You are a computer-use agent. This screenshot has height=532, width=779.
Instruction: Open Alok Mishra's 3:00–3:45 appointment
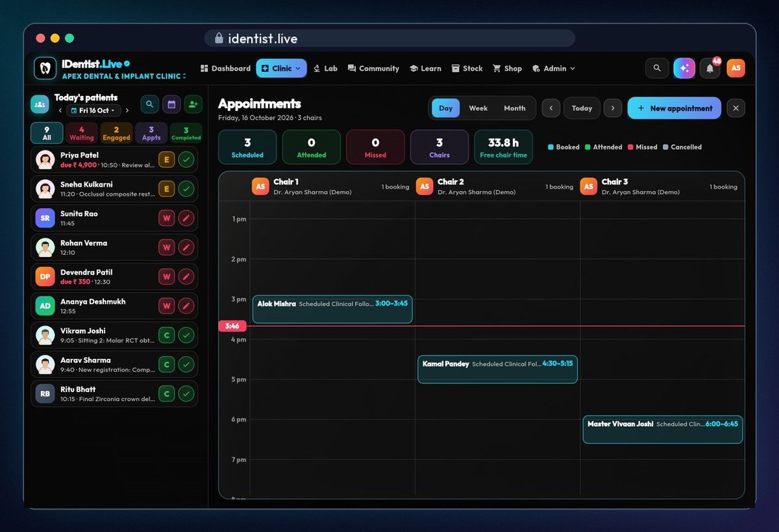tap(332, 309)
